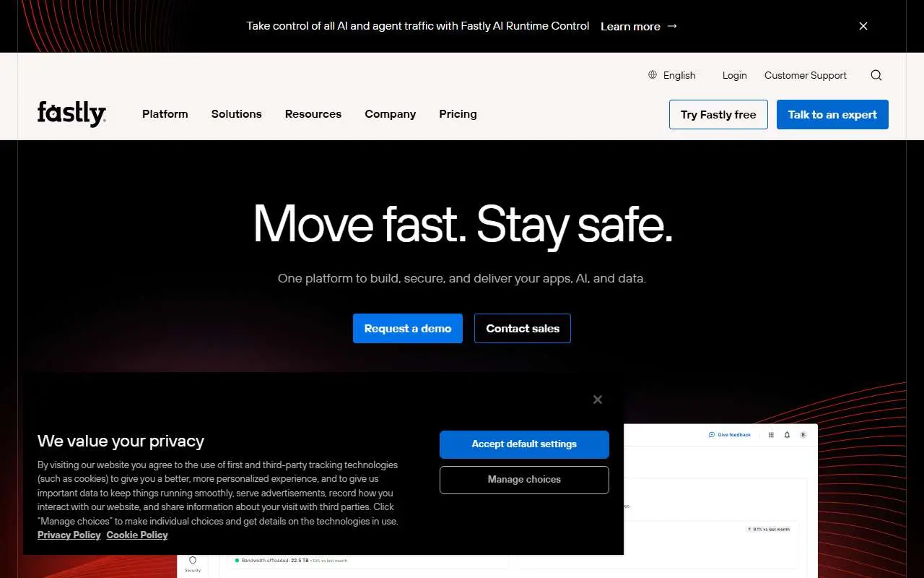Open Customer Support link
The image size is (924, 578).
806,75
